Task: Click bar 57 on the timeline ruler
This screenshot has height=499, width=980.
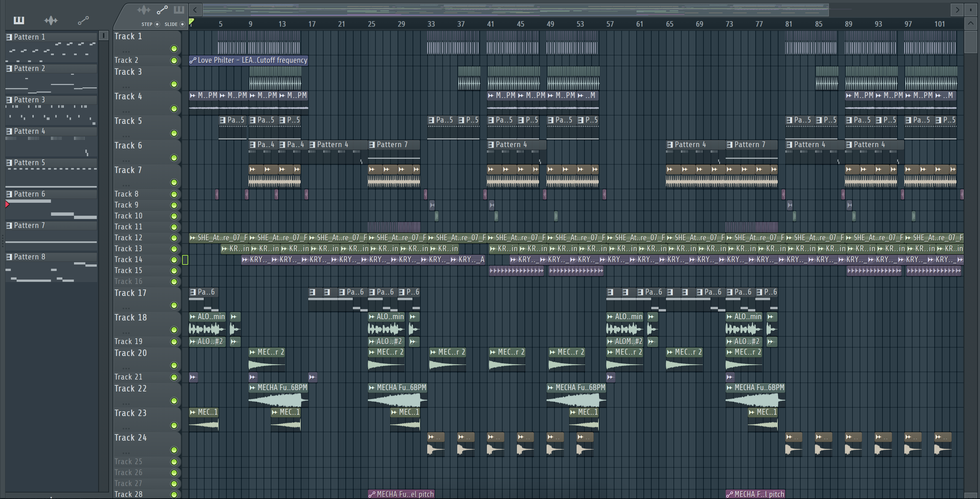Action: [x=610, y=24]
